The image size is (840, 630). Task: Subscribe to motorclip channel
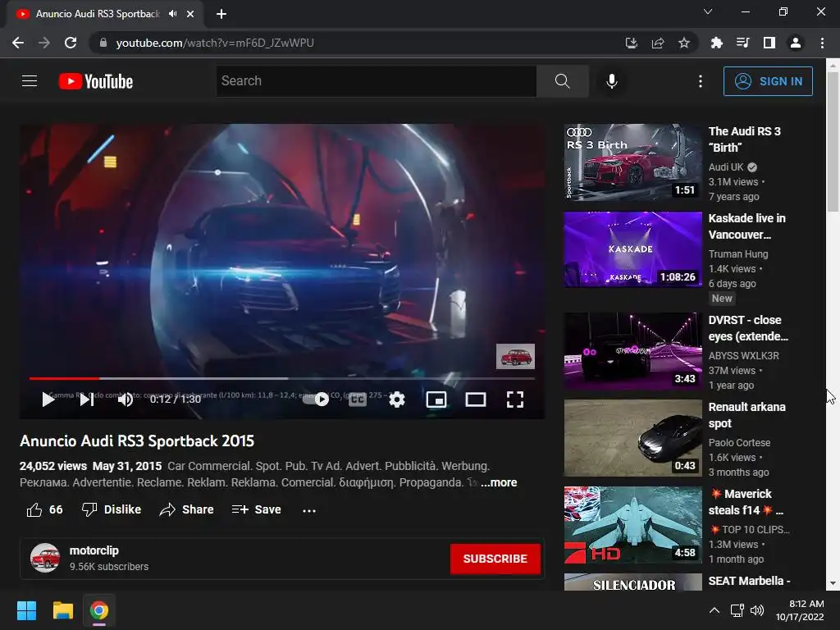(x=495, y=559)
